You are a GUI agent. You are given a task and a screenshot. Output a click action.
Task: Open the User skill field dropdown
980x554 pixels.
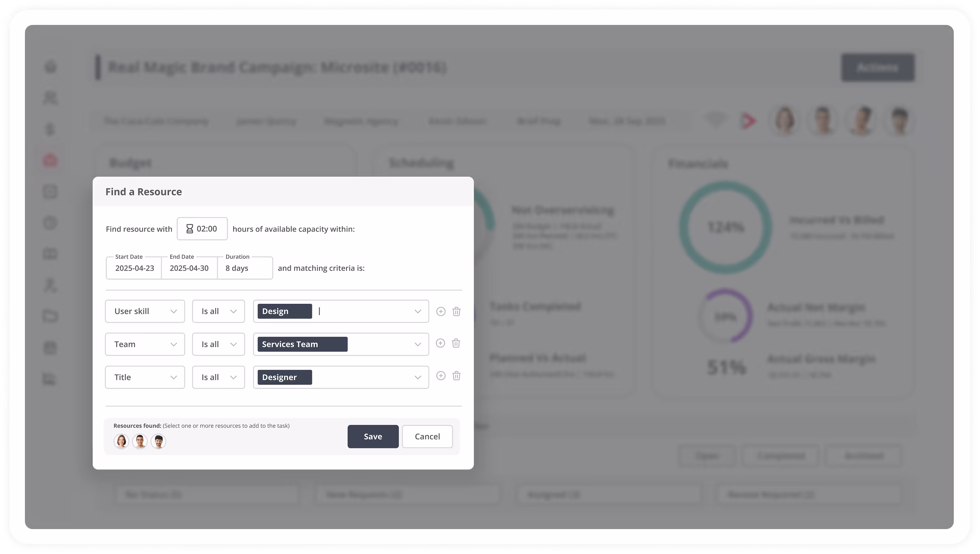click(144, 311)
